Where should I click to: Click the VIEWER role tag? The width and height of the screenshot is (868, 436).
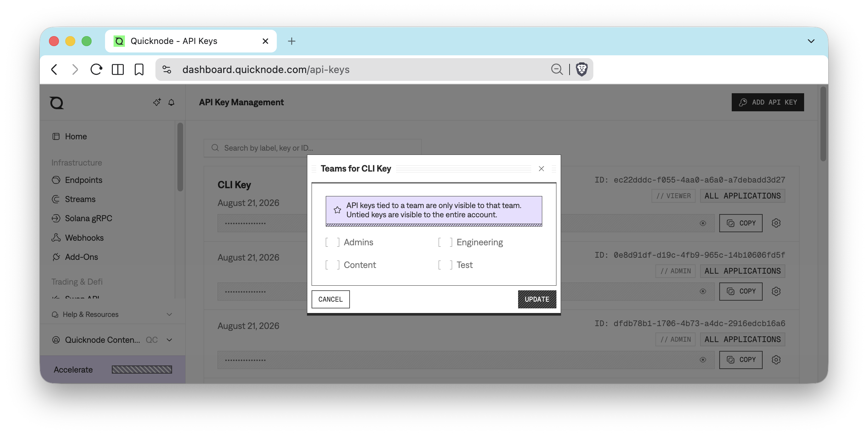674,196
